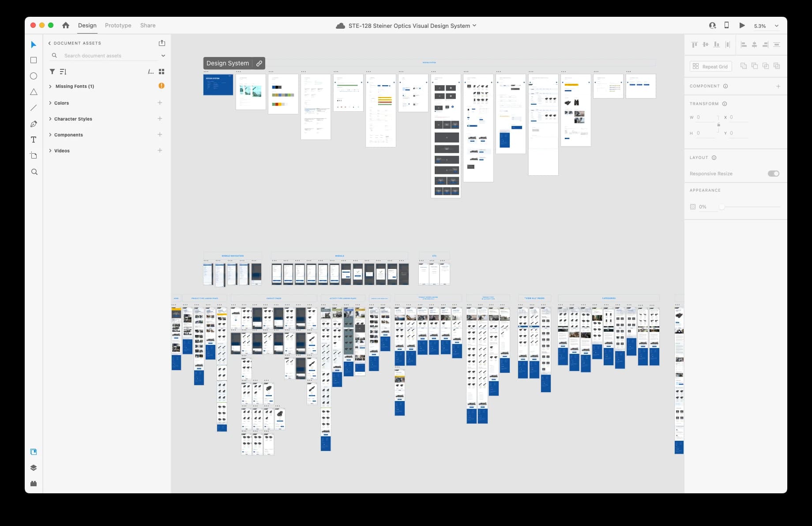
Task: Click the Repeat Grid button
Action: tap(710, 66)
